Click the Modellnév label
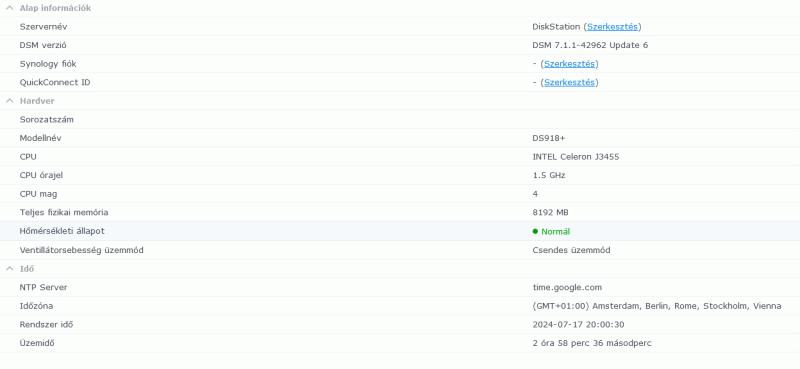The width and height of the screenshot is (800, 369). click(41, 138)
